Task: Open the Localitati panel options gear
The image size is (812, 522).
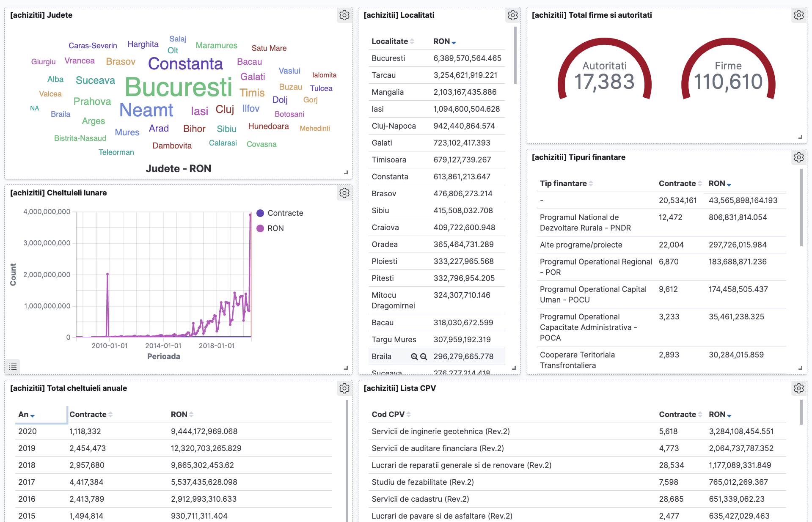Action: pyautogui.click(x=513, y=15)
